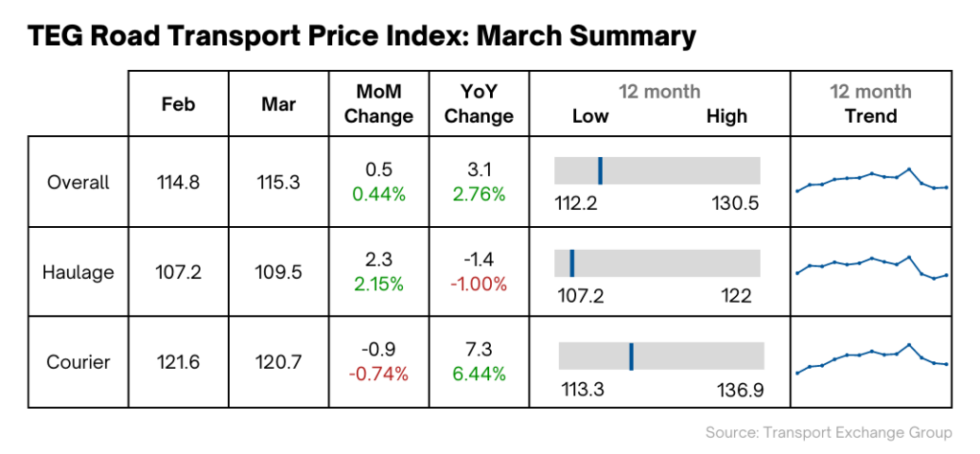Click the Source: Transport Exchange Group text

click(830, 432)
